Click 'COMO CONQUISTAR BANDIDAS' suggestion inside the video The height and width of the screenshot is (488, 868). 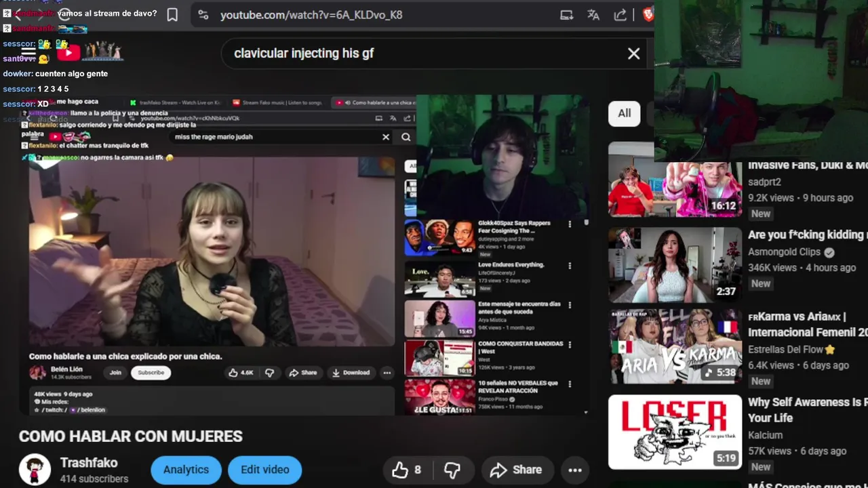coord(520,347)
